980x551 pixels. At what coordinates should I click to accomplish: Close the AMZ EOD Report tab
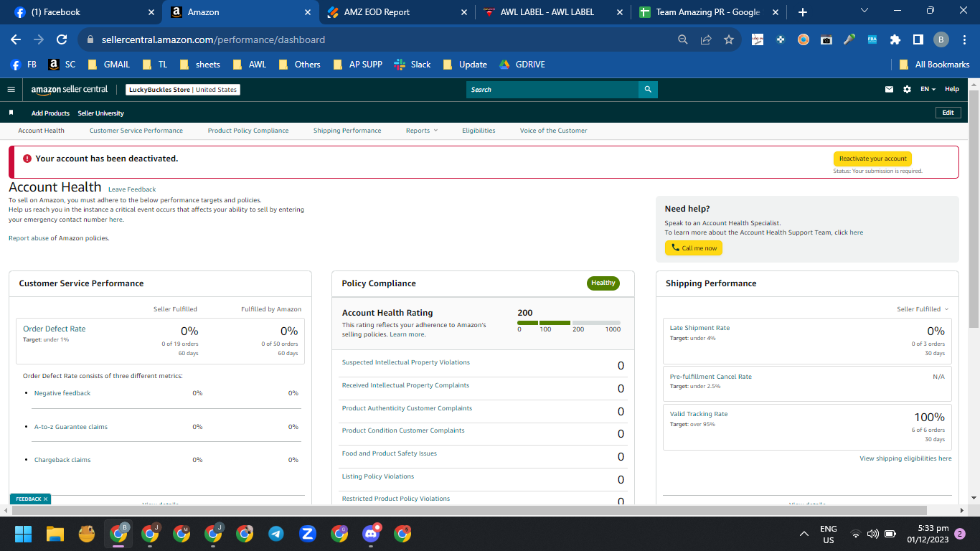(x=463, y=12)
